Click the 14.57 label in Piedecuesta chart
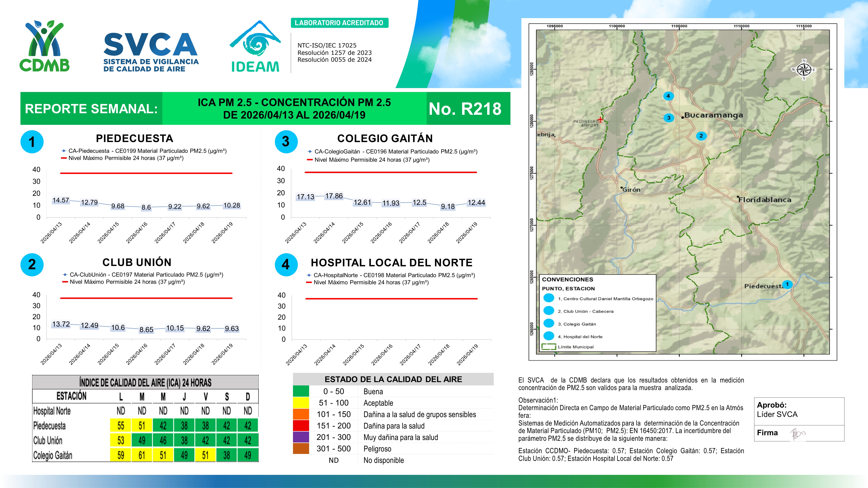The height and width of the screenshot is (488, 868). 61,200
